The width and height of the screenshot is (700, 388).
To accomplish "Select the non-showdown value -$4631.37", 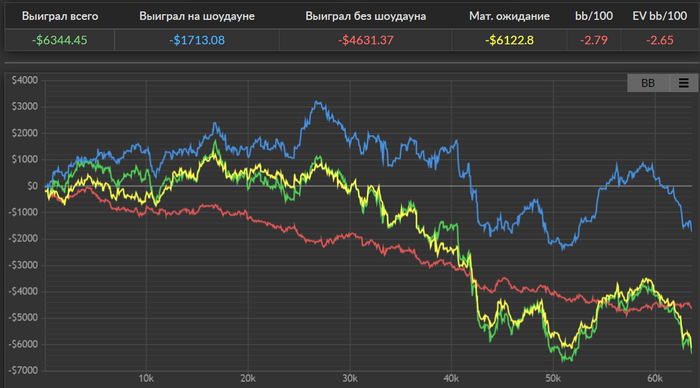I will click(x=366, y=40).
